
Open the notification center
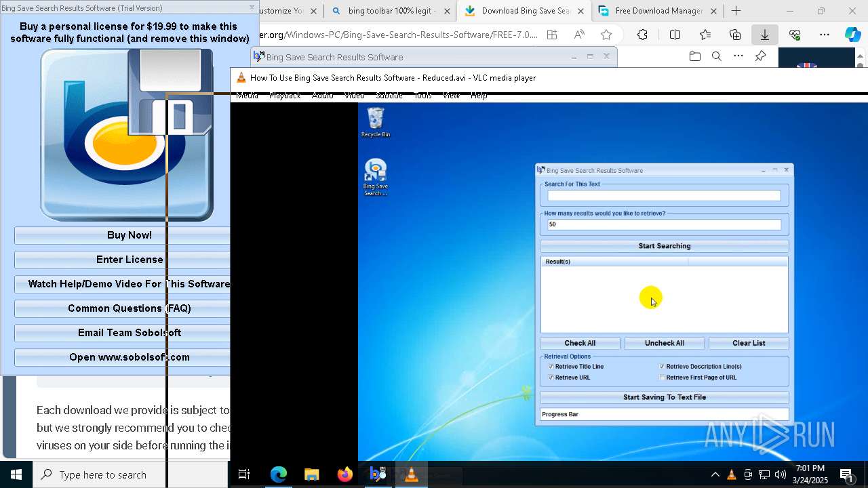(x=846, y=475)
